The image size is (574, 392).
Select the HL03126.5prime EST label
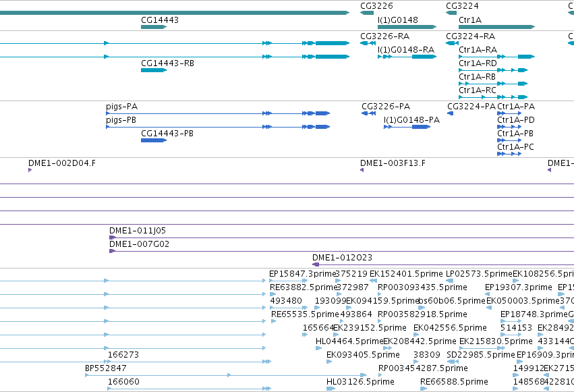[360, 382]
